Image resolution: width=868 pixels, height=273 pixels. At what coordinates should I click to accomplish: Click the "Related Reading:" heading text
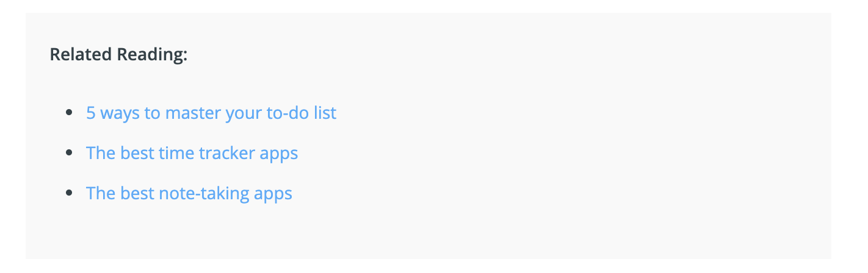click(x=118, y=54)
